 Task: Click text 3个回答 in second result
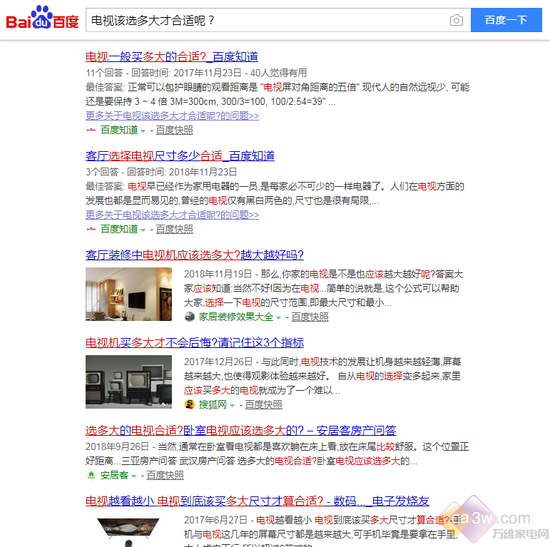(102, 172)
